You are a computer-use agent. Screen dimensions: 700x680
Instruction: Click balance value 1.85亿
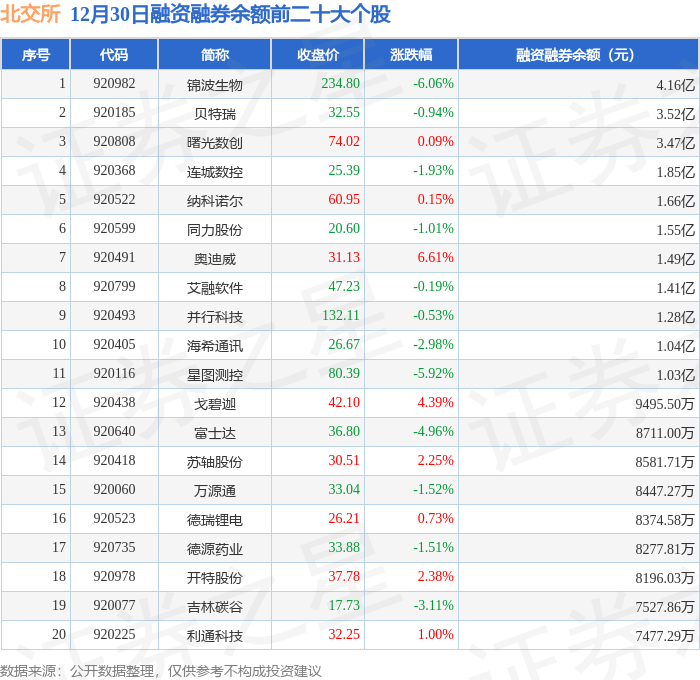(x=675, y=172)
